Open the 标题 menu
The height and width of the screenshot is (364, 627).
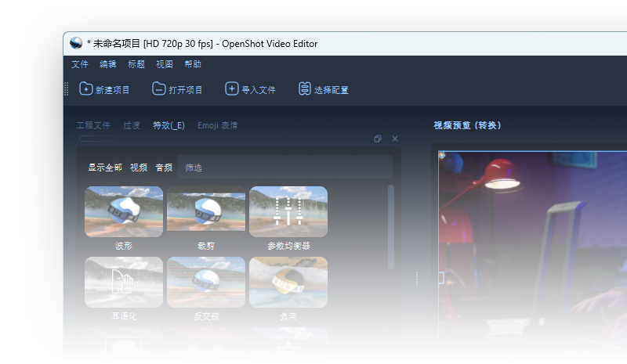(136, 64)
